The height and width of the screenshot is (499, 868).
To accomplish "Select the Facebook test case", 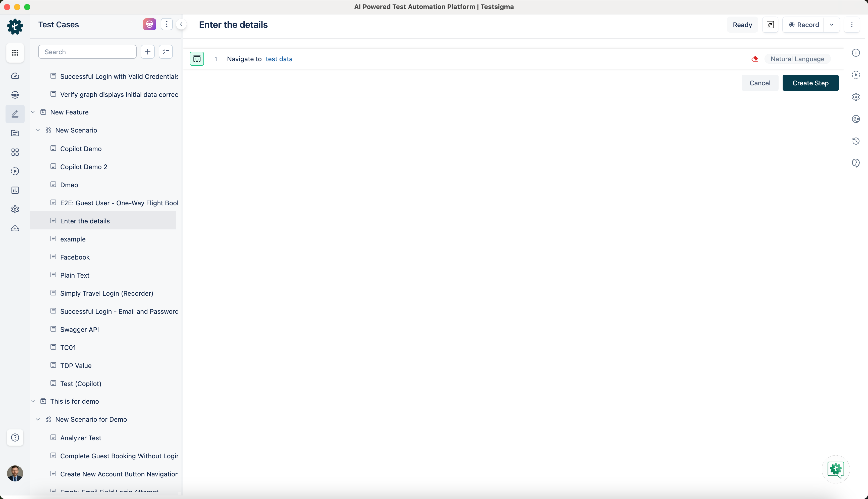I will 74,257.
